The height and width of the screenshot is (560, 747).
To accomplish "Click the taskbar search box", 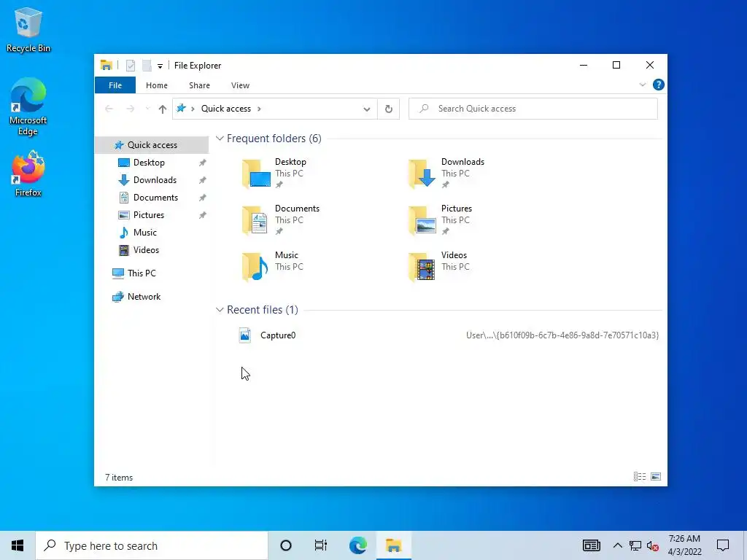I will click(x=152, y=545).
